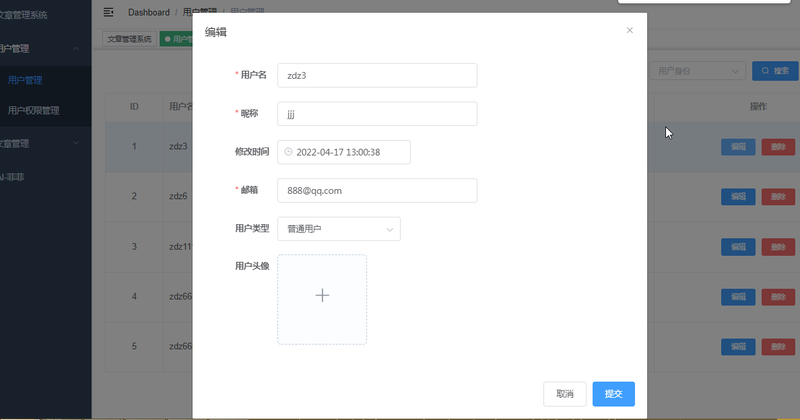Click the 文章管理系统 sidebar title
Screen dimensions: 800x420
(23, 15)
